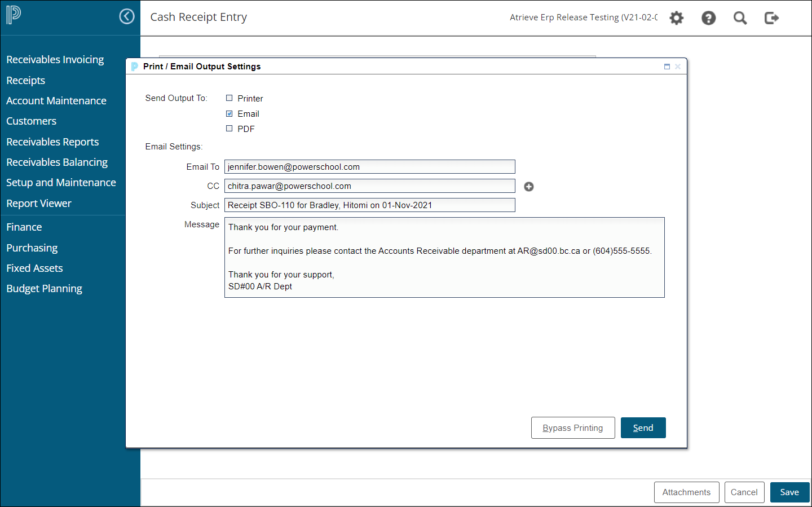Image resolution: width=812 pixels, height=507 pixels.
Task: Click the PowerSchool logo at top left
Action: pyautogui.click(x=13, y=16)
